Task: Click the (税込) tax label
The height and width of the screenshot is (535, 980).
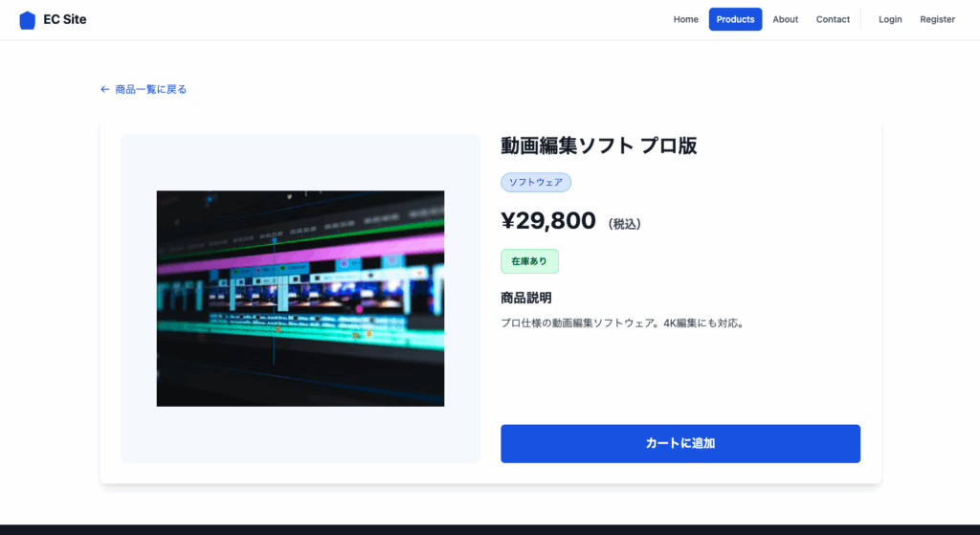Action: [x=624, y=224]
